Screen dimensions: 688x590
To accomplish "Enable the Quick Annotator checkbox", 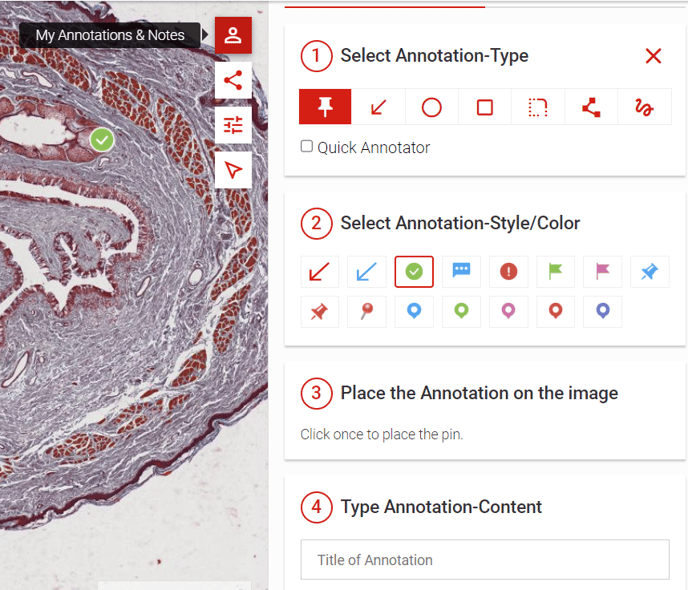I will (x=307, y=146).
